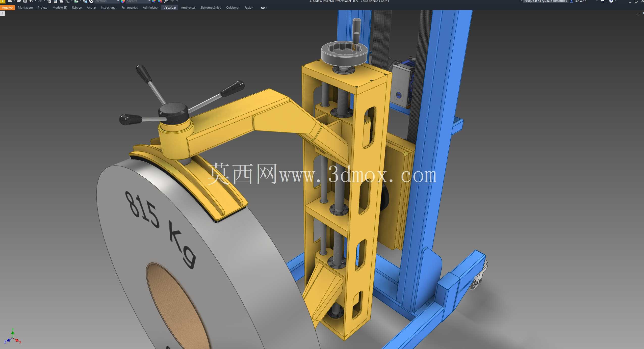Redo the last undone action

(40, 1)
